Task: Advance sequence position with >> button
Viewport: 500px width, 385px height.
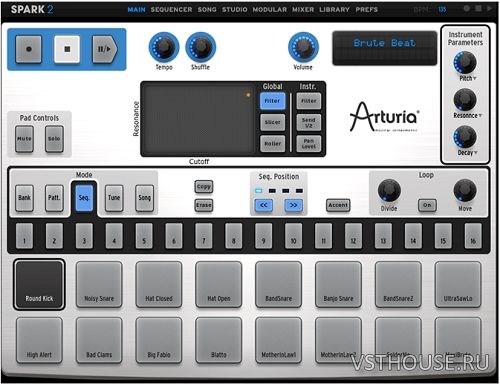Action: (293, 205)
